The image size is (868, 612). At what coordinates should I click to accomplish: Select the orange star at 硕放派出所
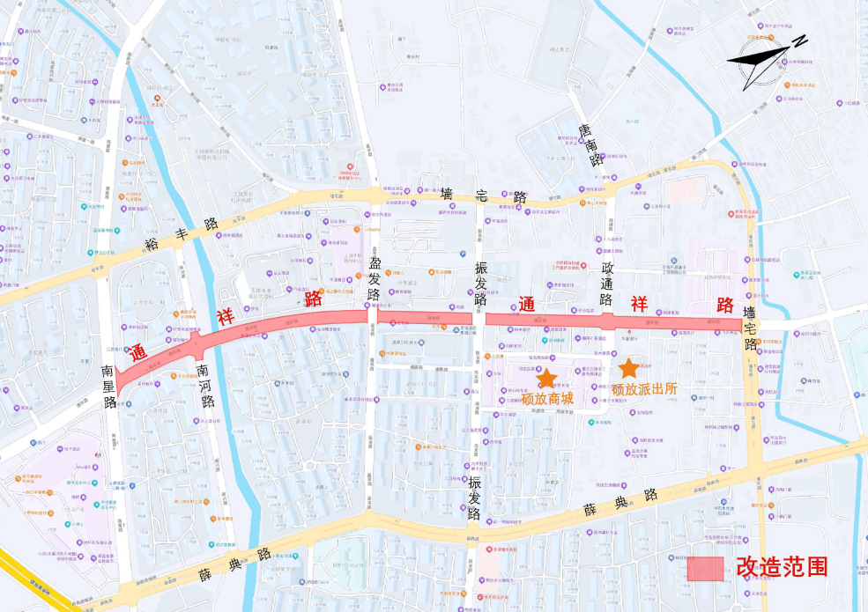(628, 368)
